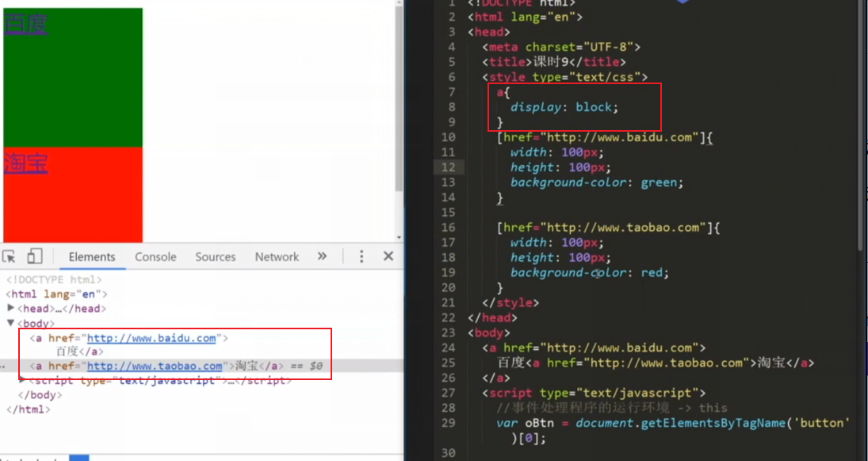The width and height of the screenshot is (868, 461).
Task: Collapse the <body> node in DOM tree
Action: 10,322
